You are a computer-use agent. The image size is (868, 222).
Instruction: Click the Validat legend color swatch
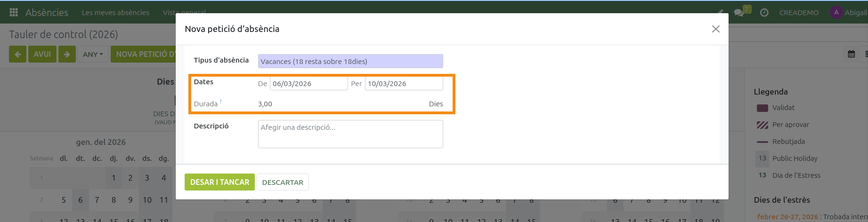(763, 108)
